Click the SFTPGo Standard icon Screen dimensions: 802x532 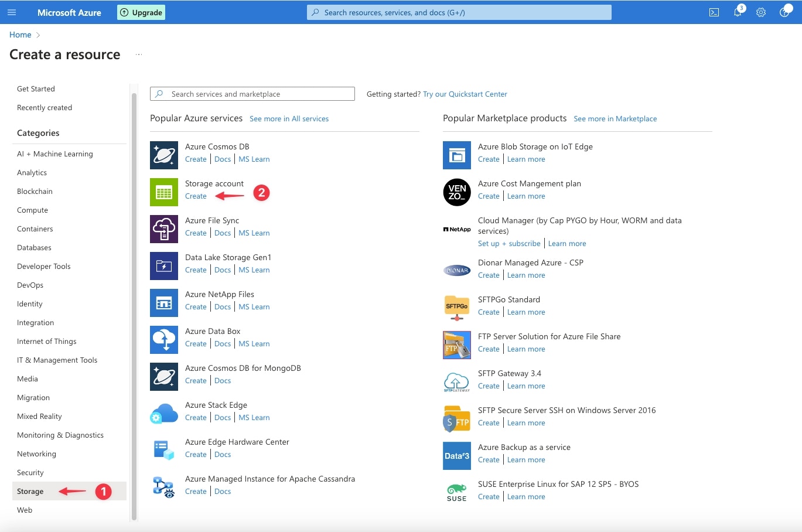pos(457,308)
